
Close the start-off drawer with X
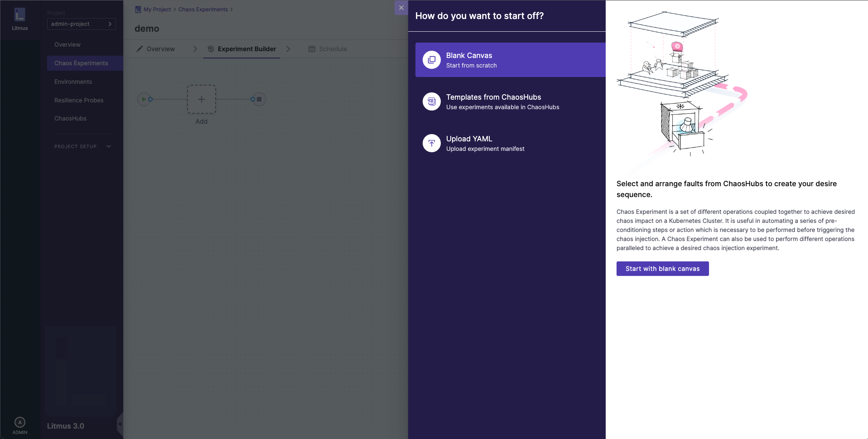401,8
